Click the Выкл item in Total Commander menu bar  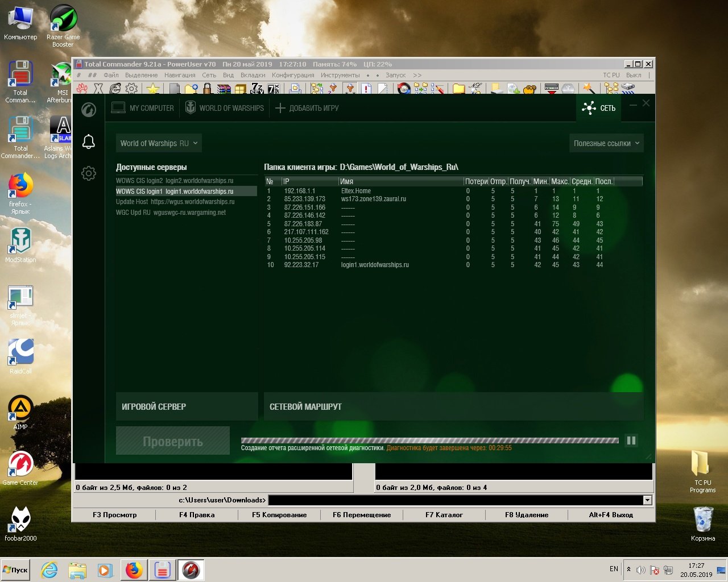point(634,75)
